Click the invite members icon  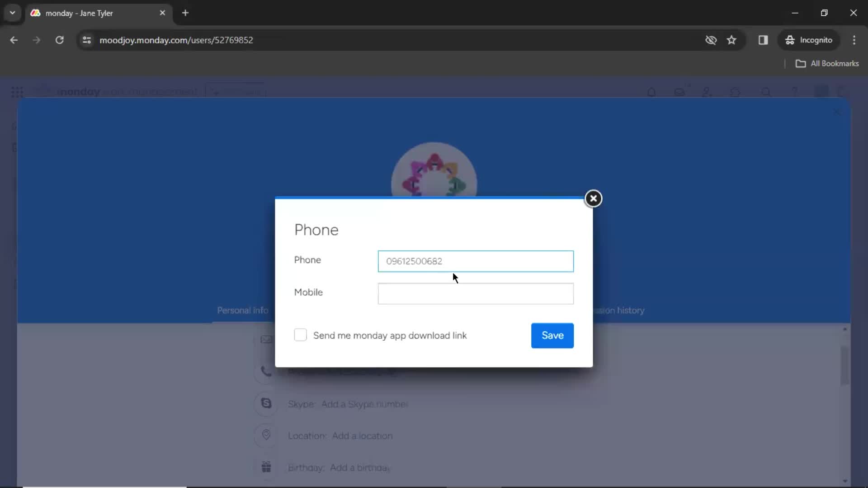pyautogui.click(x=709, y=92)
